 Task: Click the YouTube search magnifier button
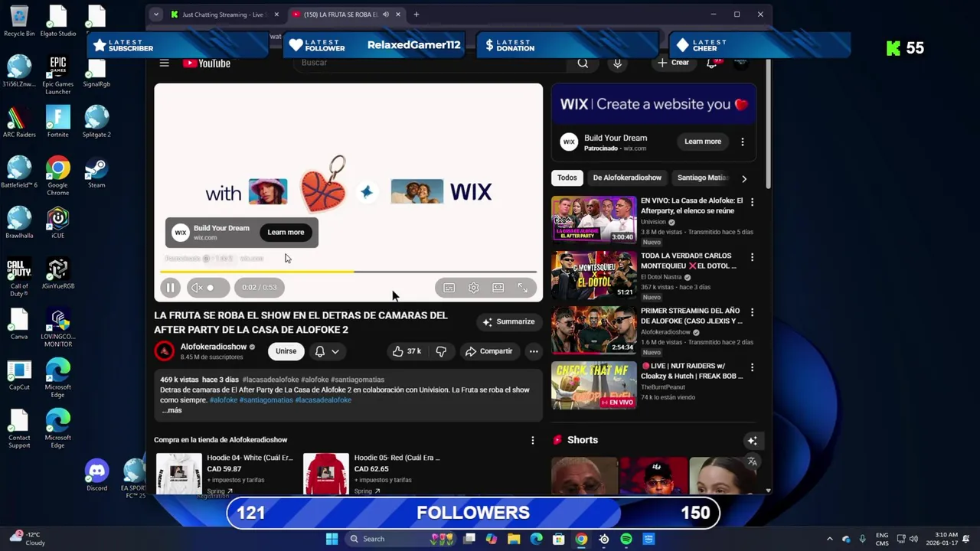583,64
